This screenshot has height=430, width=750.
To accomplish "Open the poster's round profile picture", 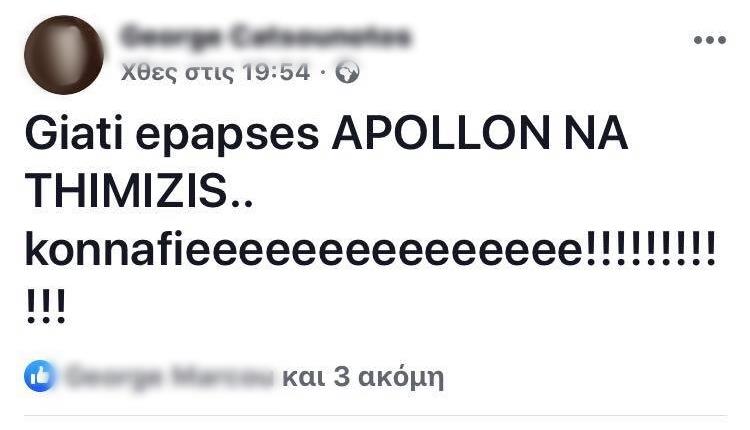I will tap(64, 55).
